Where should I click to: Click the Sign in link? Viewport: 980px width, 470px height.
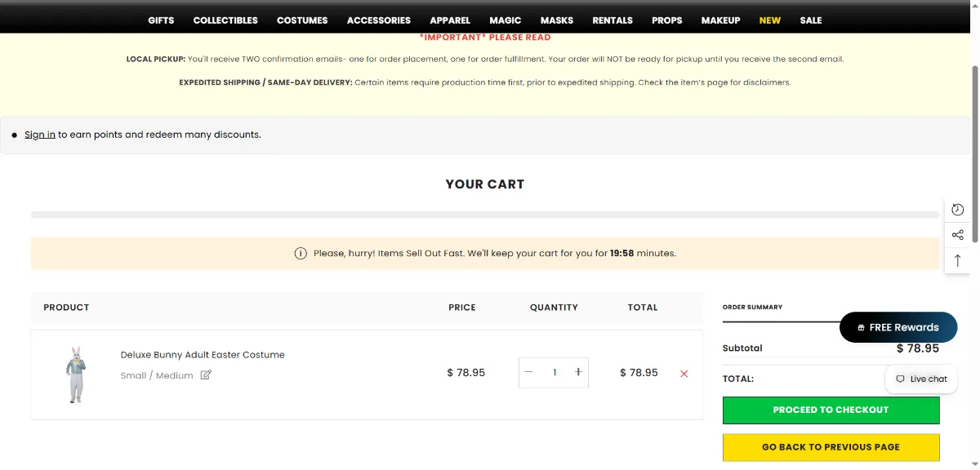[40, 135]
